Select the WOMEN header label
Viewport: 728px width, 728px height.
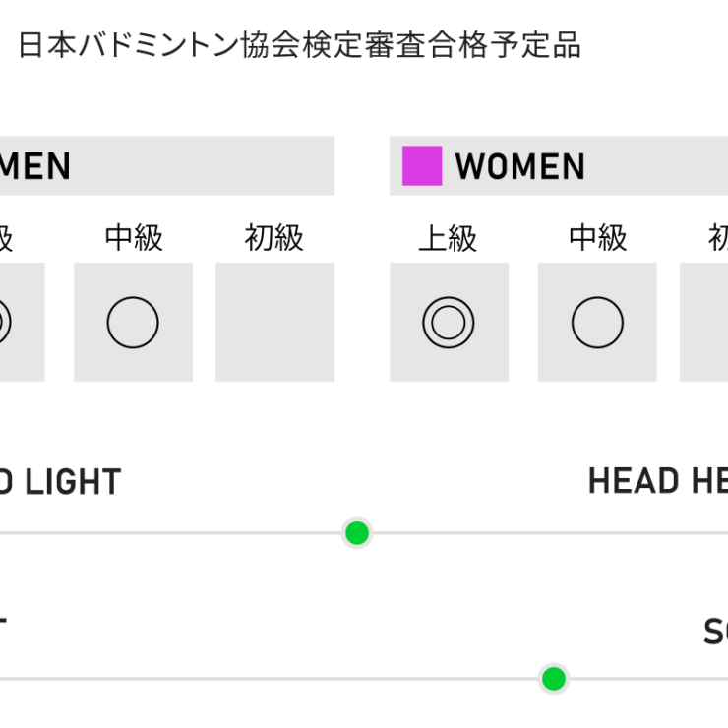click(519, 167)
